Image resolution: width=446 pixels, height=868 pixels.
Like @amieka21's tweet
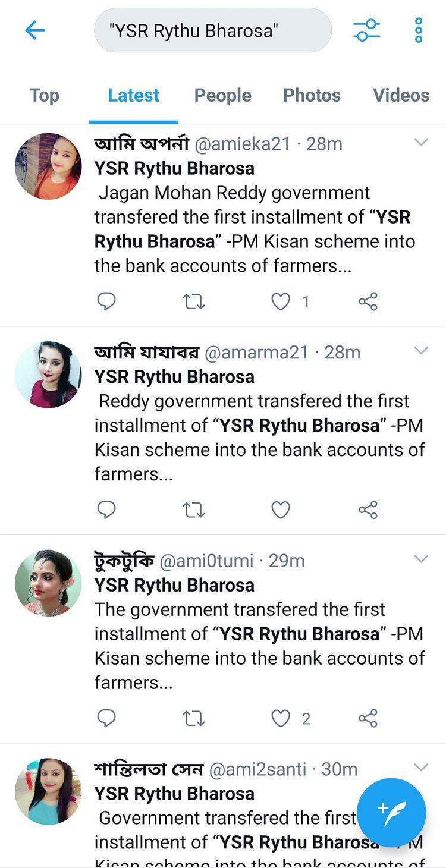[x=281, y=302]
